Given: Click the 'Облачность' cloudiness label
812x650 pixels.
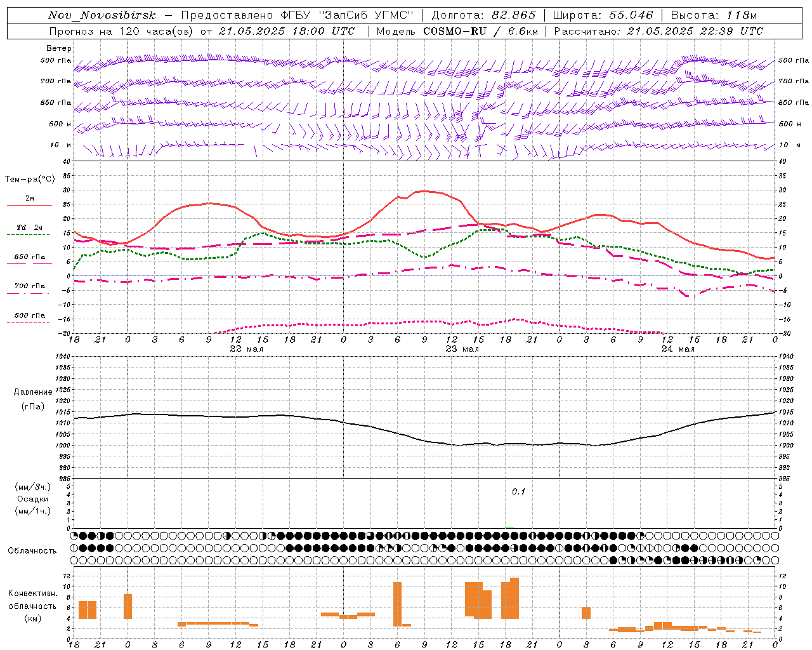Looking at the screenshot, I should tap(32, 550).
